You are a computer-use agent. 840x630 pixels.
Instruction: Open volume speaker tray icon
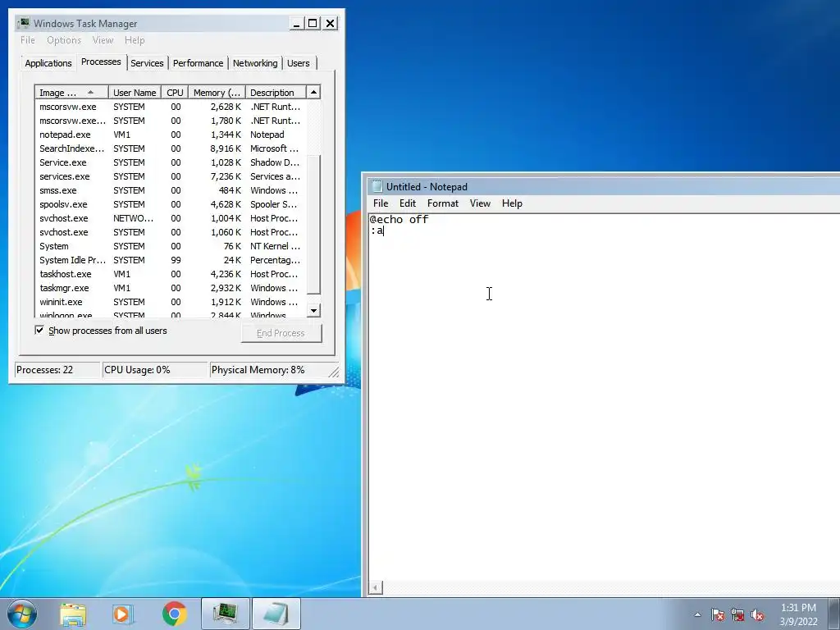pos(757,615)
